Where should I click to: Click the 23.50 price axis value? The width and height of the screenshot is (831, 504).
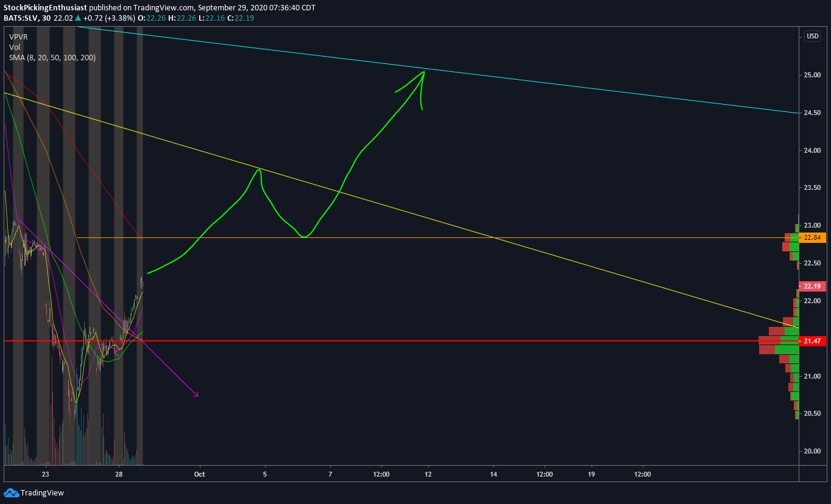tap(812, 188)
